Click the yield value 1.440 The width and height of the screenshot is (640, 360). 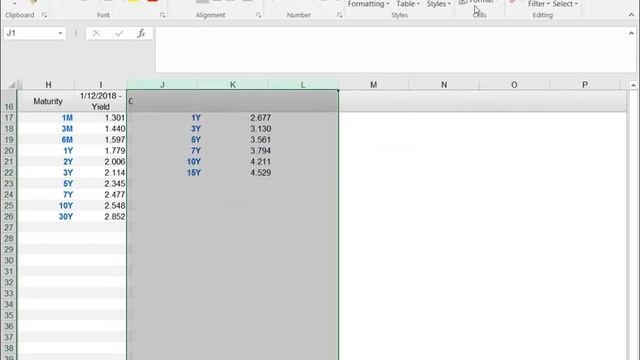click(100, 129)
